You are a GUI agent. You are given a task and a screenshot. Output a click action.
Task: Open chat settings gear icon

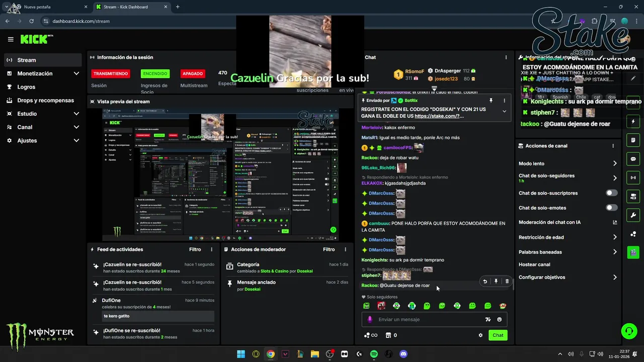click(480, 335)
